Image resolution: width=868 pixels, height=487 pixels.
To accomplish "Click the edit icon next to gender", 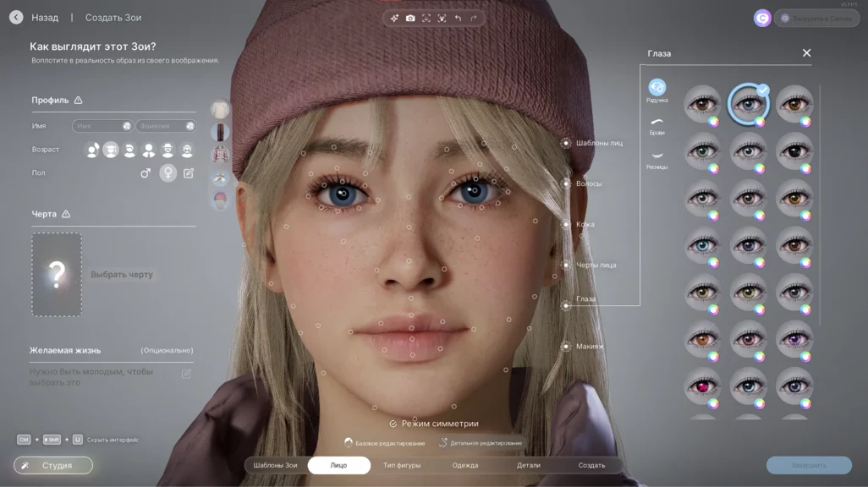I will coord(189,173).
